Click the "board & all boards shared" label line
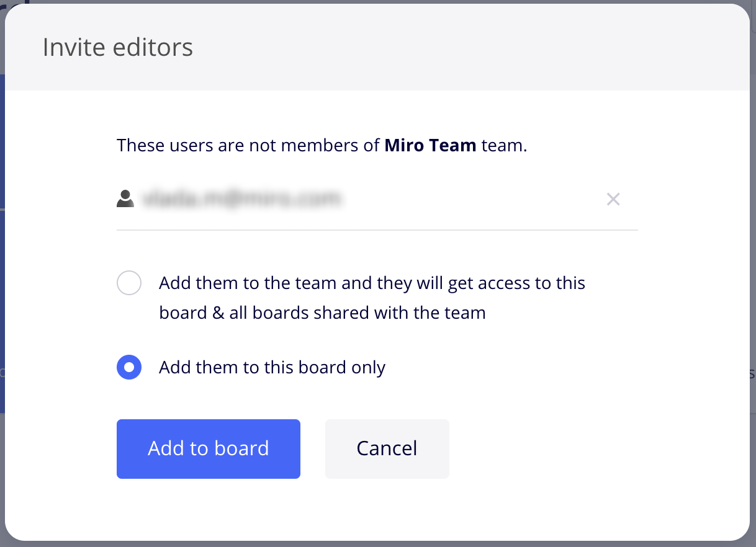The image size is (756, 547). pyautogui.click(x=322, y=313)
